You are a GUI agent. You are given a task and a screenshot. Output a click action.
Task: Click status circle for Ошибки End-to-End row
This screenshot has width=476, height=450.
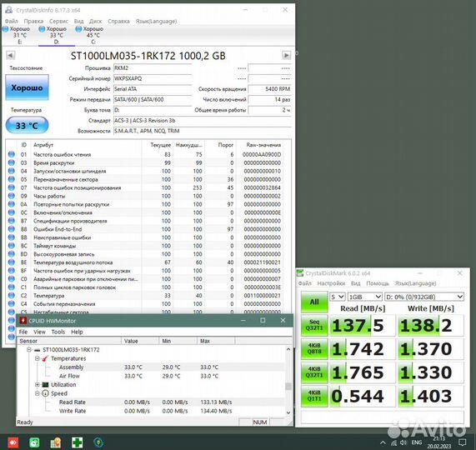(x=12, y=229)
